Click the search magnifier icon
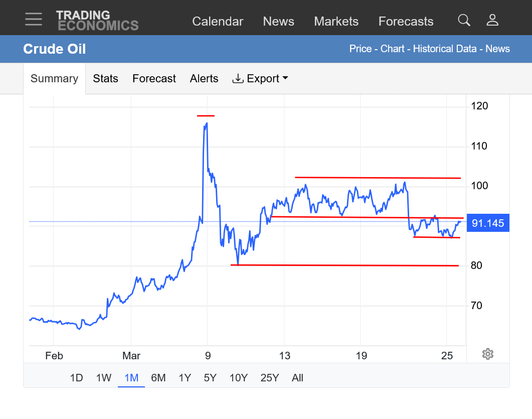The height and width of the screenshot is (419, 532). click(464, 20)
